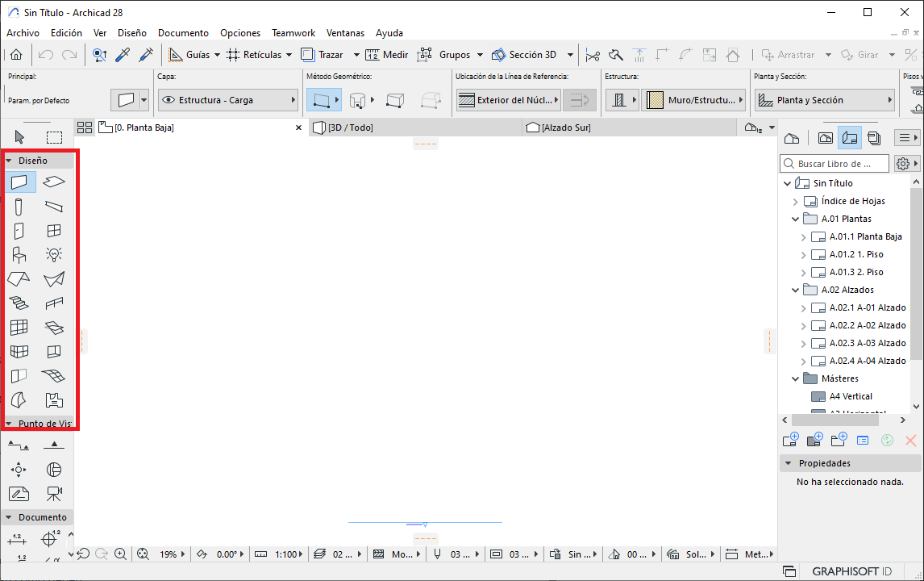
Task: Open the Planta y Sección dropdown
Action: point(825,100)
